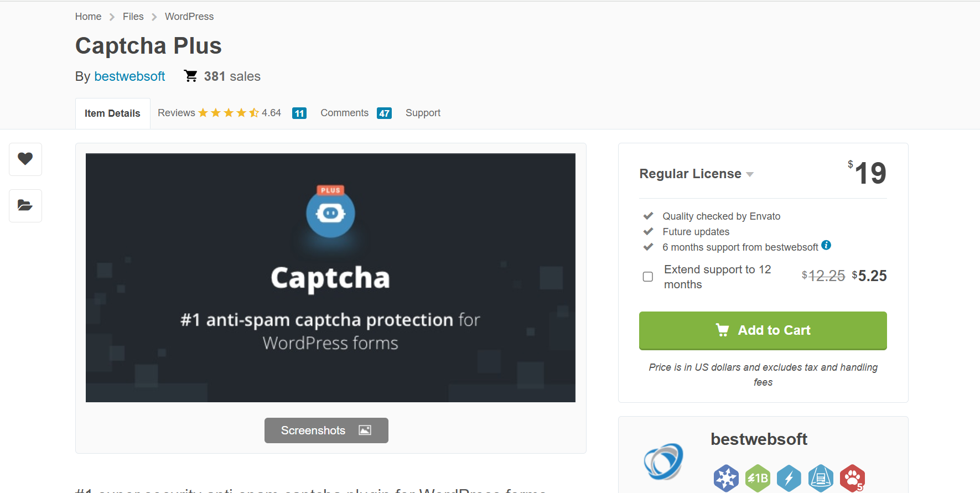Click the discounted $5.25 price
980x493 pixels.
pos(869,276)
